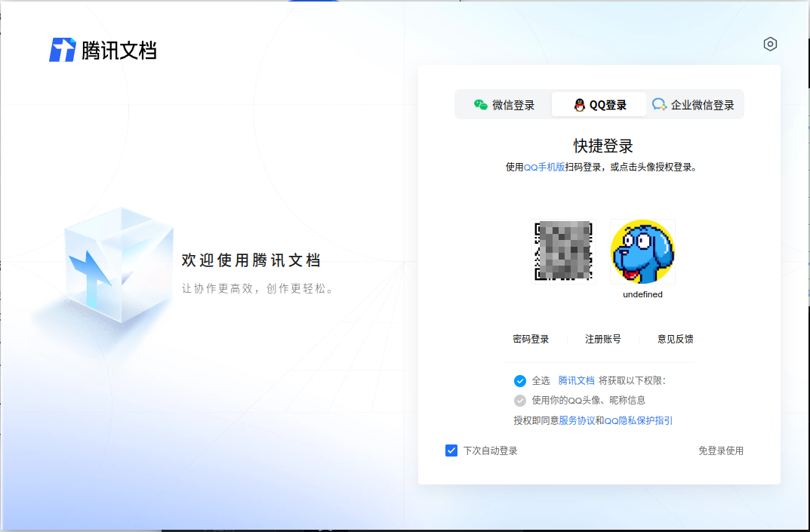This screenshot has height=532, width=810.
Task: Click the blue dinosaur avatar to log in
Action: 642,252
